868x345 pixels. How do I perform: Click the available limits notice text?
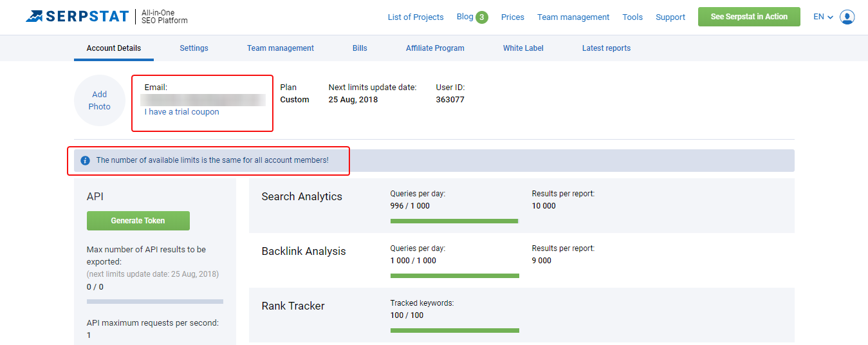(212, 160)
